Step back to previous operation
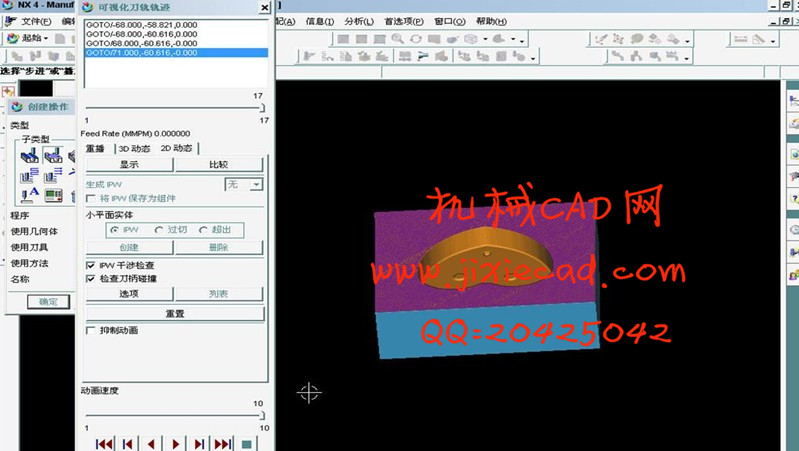The width and height of the screenshot is (799, 451). 128,444
